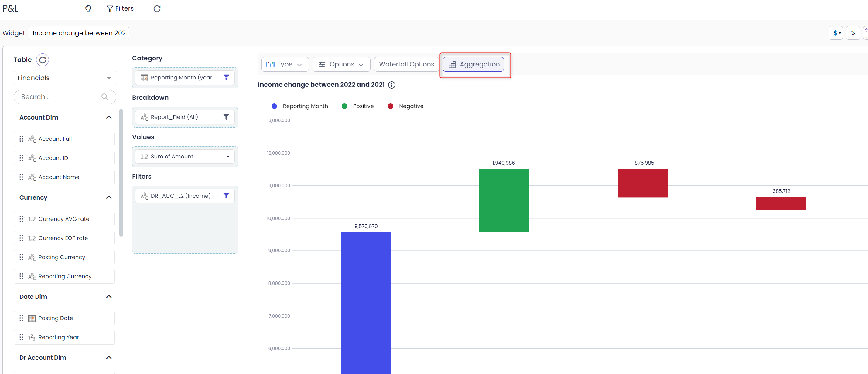Click the Aggregation button
Image resolution: width=868 pixels, height=374 pixels.
[x=473, y=64]
